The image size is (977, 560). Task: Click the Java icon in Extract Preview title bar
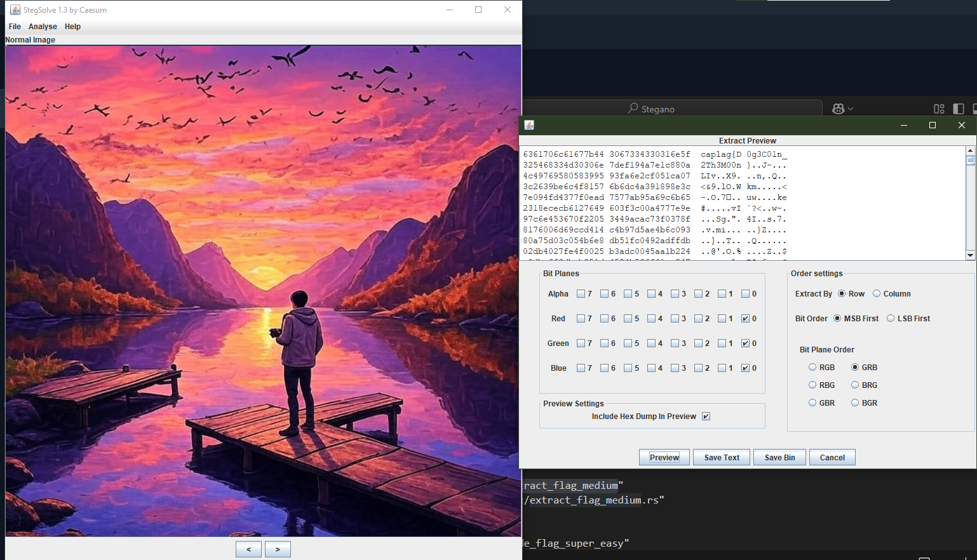click(x=529, y=125)
